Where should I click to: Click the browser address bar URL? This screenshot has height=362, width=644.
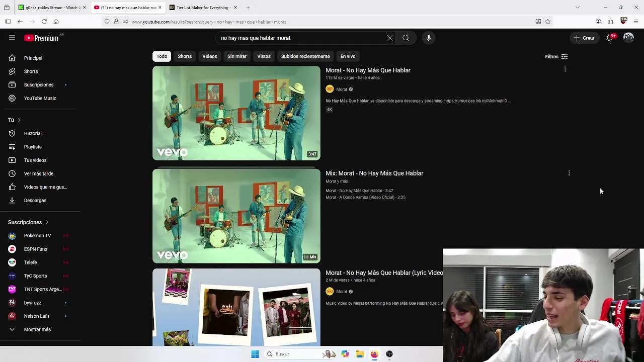click(209, 22)
